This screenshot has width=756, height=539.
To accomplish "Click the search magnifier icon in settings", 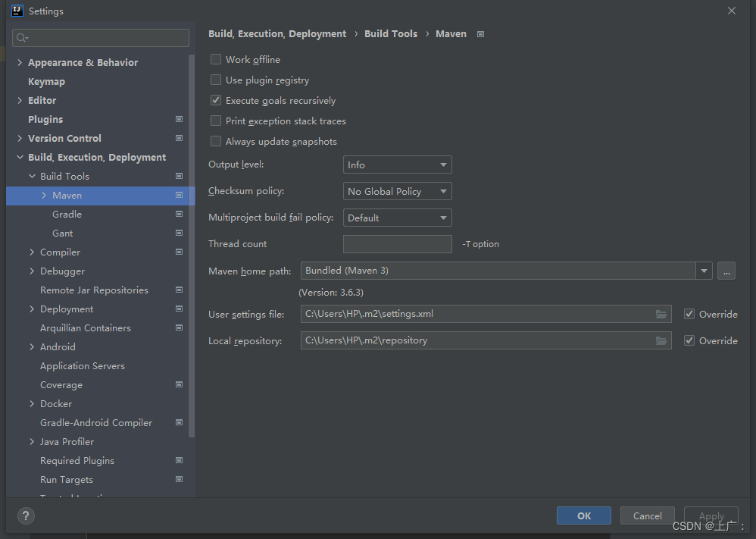I will click(22, 38).
